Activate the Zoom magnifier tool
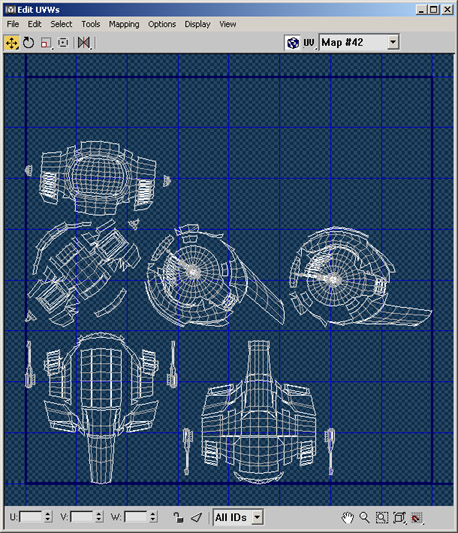This screenshot has height=533, width=458. pos(364,518)
